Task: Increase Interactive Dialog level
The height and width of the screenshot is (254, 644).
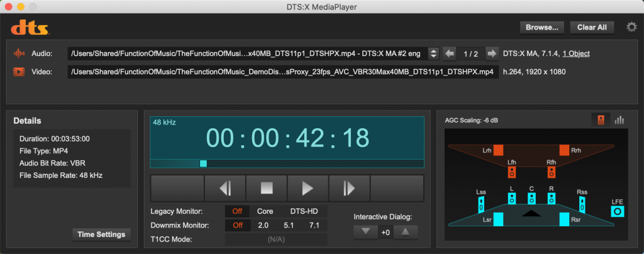Action: pos(406,232)
